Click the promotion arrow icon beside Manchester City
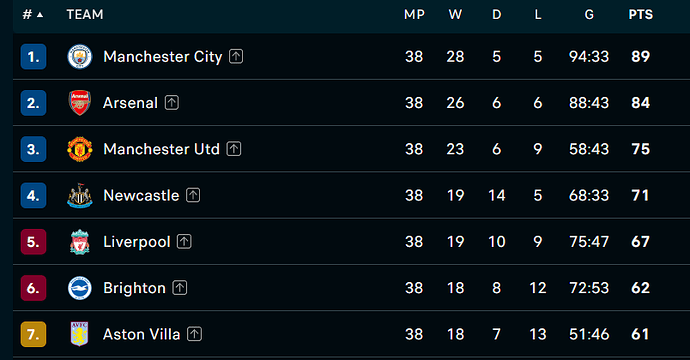 point(236,56)
